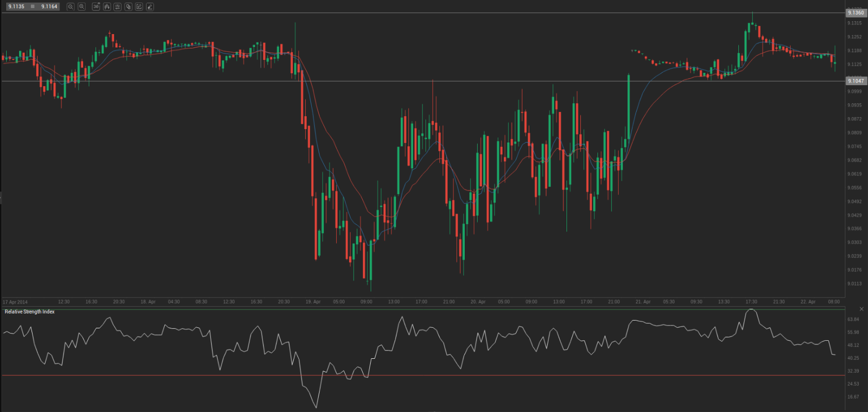Click the gray square between bid and ask
868x412 pixels.
tap(33, 7)
